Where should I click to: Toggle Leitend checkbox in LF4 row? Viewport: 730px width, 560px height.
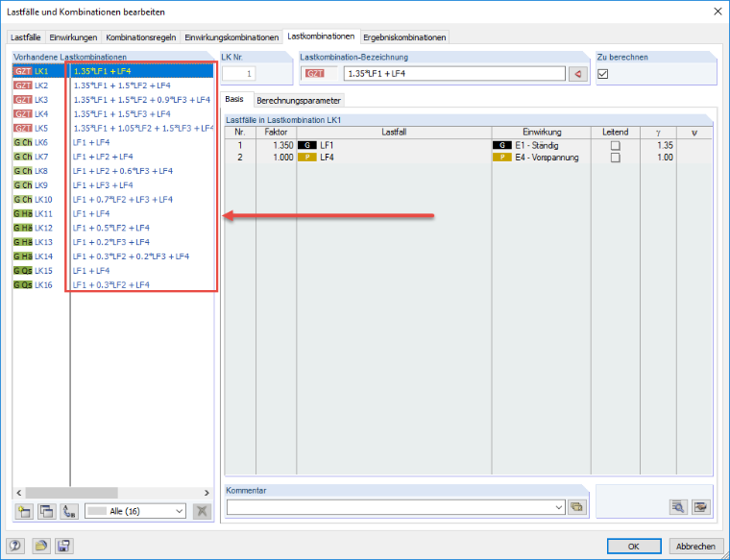(615, 158)
